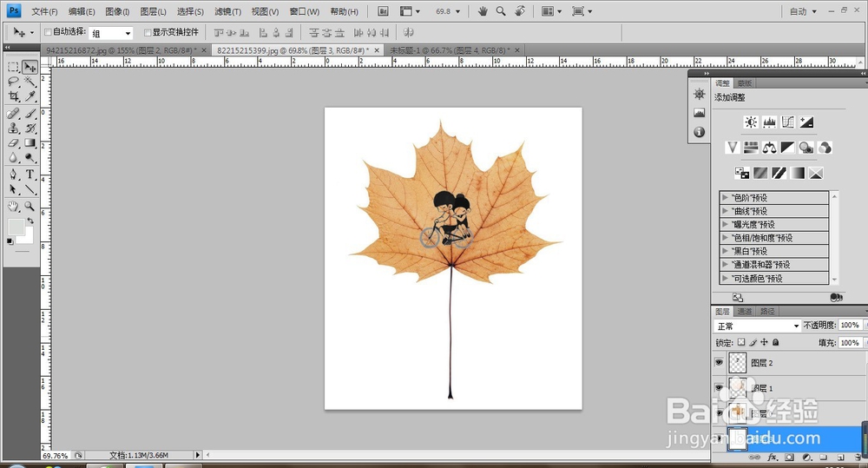Expand the "黑白"预设 list
Screen dimensions: 868x468
point(725,251)
